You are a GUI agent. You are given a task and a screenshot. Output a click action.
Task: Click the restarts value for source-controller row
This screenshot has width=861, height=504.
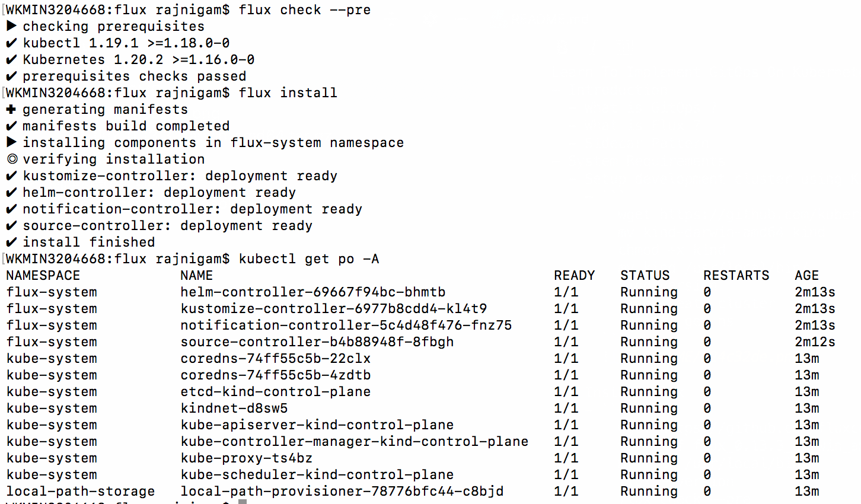click(x=707, y=342)
